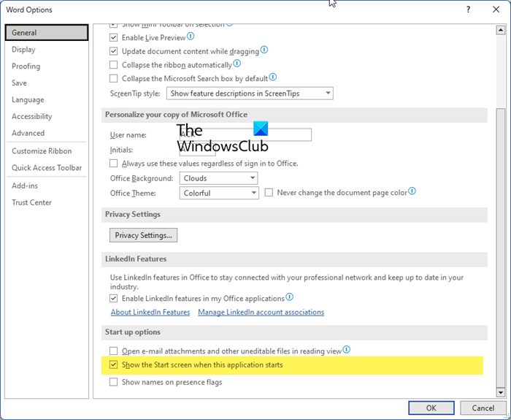Click the Cancel button
The image size is (511, 420).
tap(483, 408)
